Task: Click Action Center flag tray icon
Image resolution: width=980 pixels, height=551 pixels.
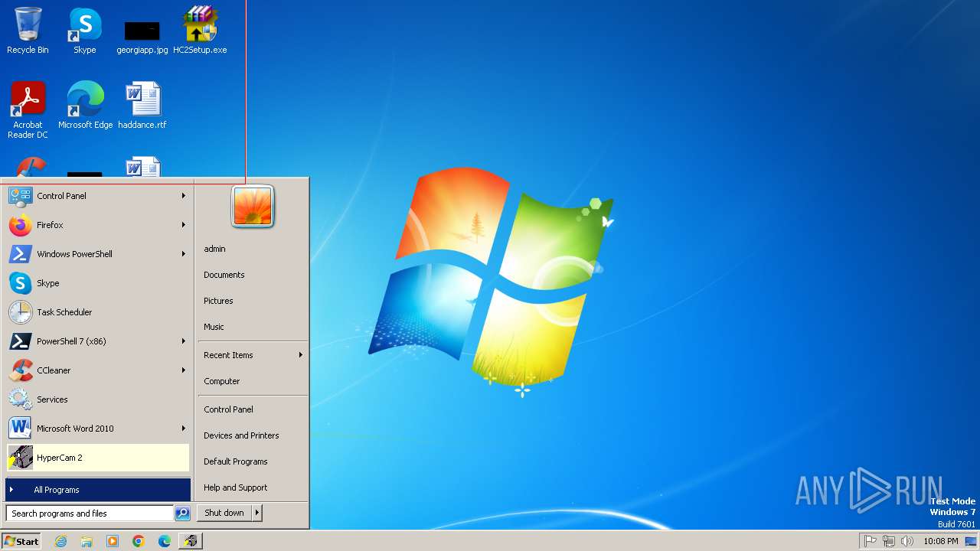Action: tap(871, 541)
